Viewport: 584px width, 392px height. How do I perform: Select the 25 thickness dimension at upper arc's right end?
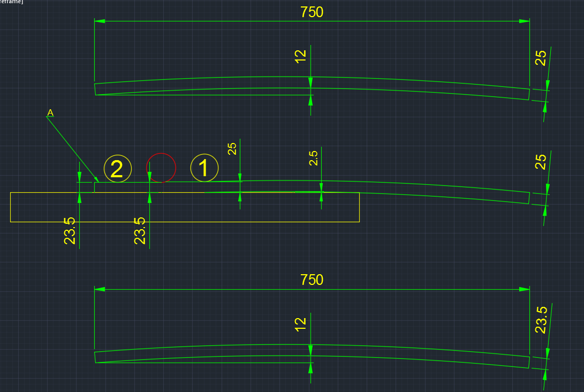point(541,58)
